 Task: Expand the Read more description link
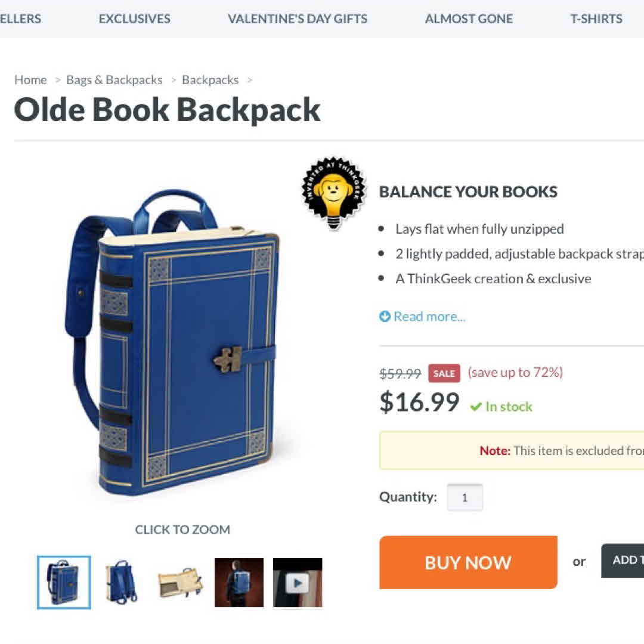point(429,316)
